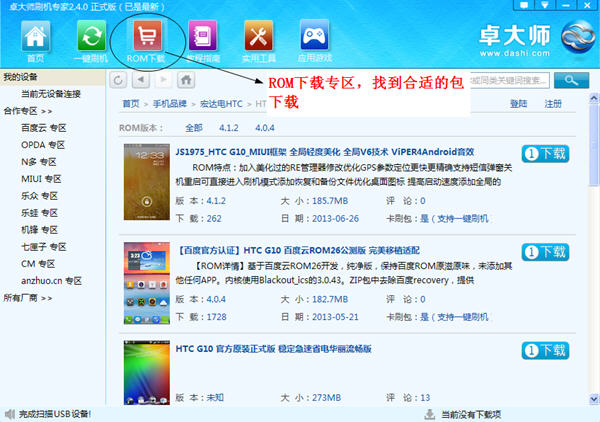The height and width of the screenshot is (422, 600).
Task: Select 机锋 专区 in sidebar
Action: coord(39,230)
